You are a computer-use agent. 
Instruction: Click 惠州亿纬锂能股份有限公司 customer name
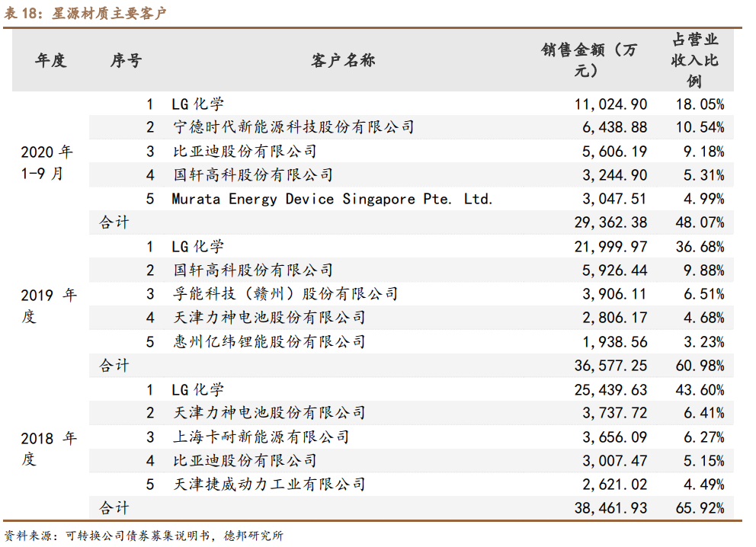click(269, 342)
